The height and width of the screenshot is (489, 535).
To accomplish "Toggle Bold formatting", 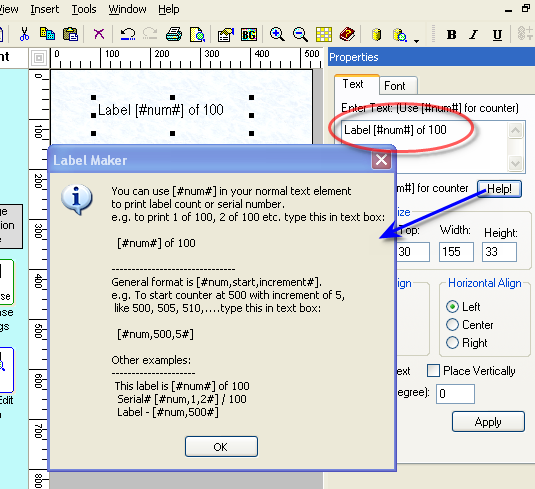I will (x=451, y=34).
